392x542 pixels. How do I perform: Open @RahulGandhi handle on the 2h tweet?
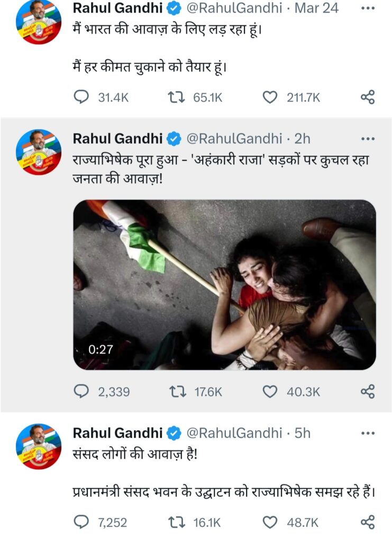[x=234, y=139]
